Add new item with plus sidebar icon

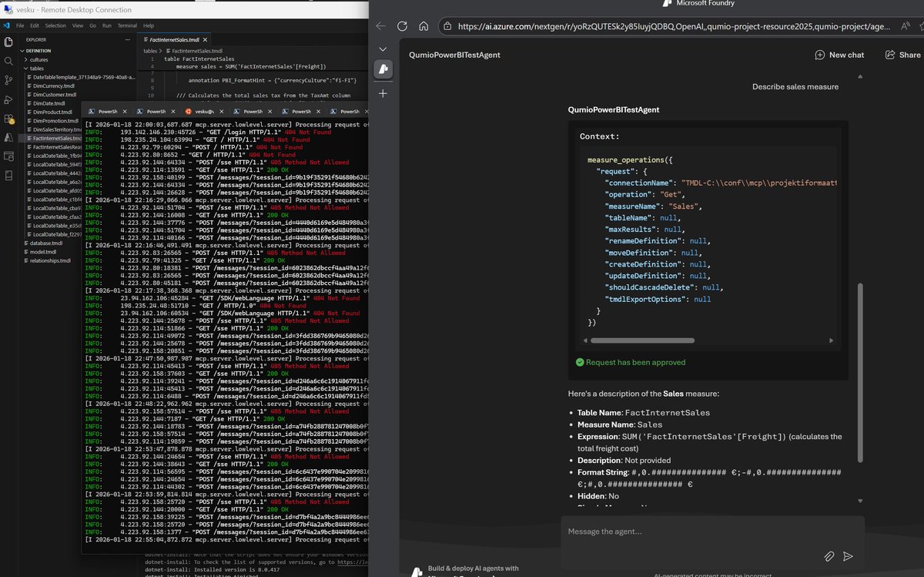[383, 93]
